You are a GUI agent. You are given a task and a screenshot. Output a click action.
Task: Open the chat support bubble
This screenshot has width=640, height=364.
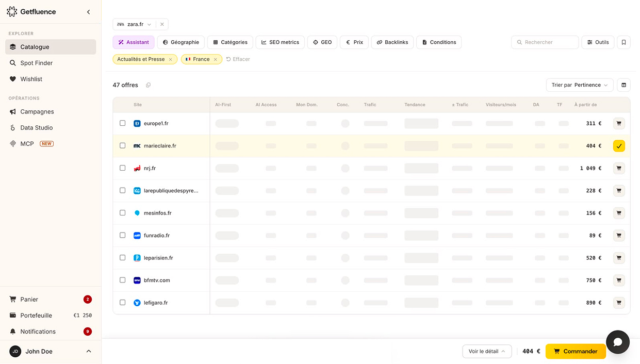(x=618, y=342)
